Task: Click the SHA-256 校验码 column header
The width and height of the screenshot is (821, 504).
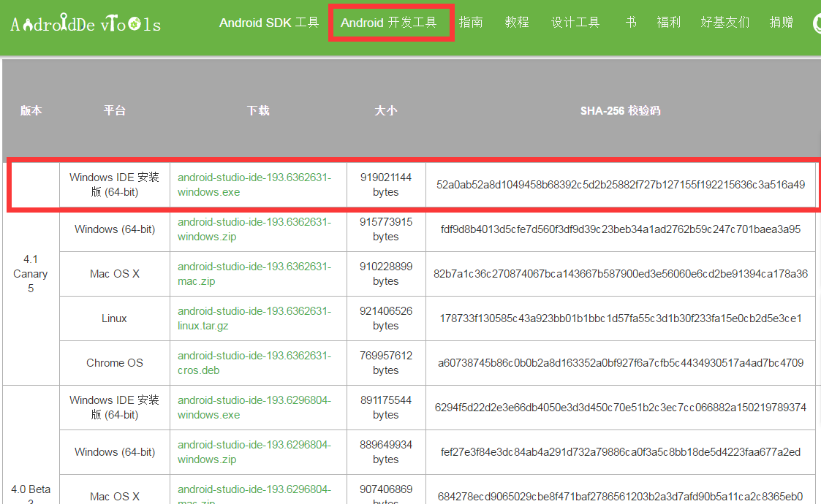Action: click(x=621, y=110)
